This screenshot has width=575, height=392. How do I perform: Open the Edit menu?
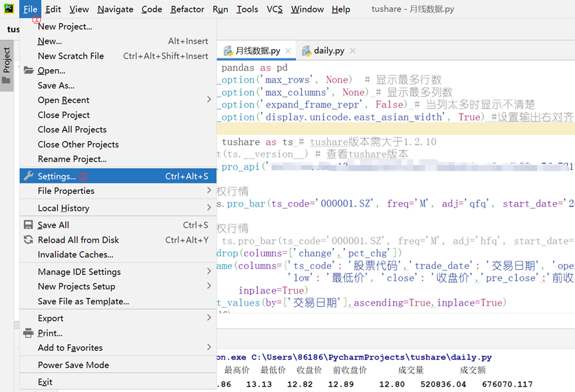tap(53, 9)
